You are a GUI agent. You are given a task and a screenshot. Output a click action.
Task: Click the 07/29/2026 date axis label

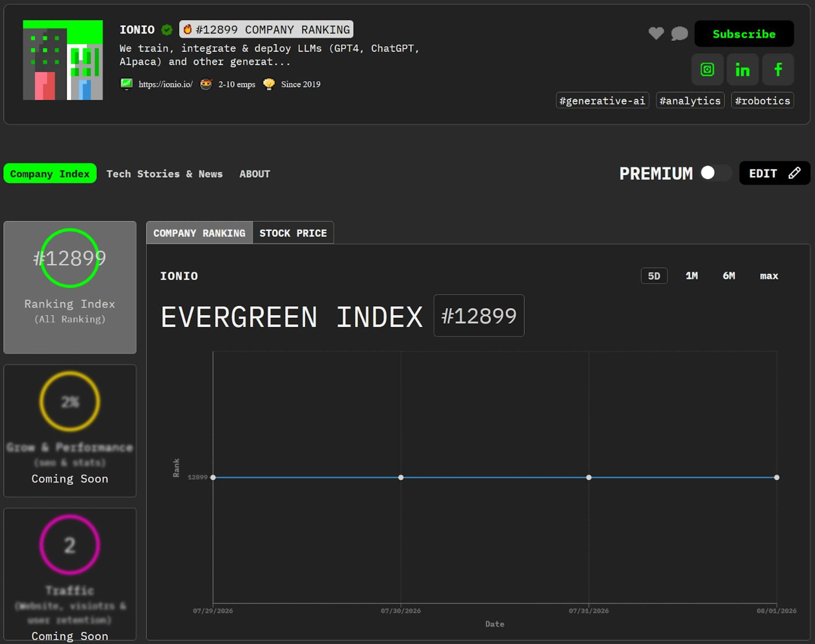click(213, 611)
